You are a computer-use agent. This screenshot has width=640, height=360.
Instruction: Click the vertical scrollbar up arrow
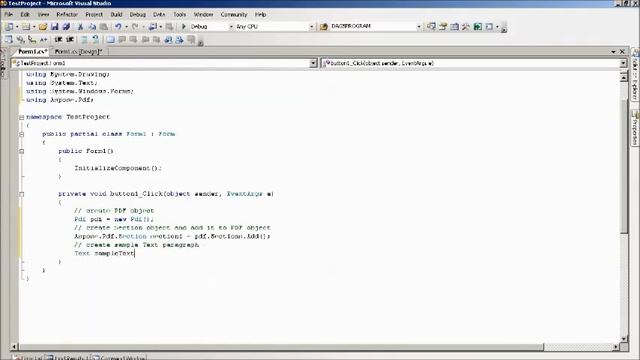click(623, 77)
